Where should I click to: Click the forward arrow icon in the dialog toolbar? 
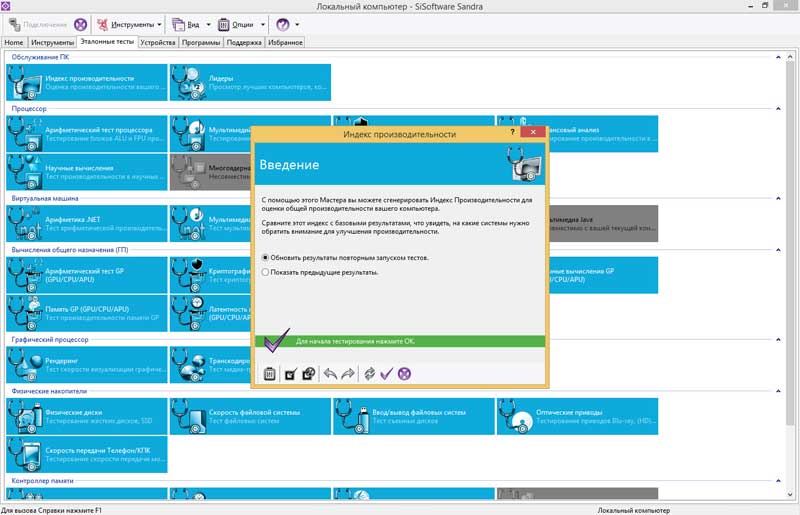(348, 374)
